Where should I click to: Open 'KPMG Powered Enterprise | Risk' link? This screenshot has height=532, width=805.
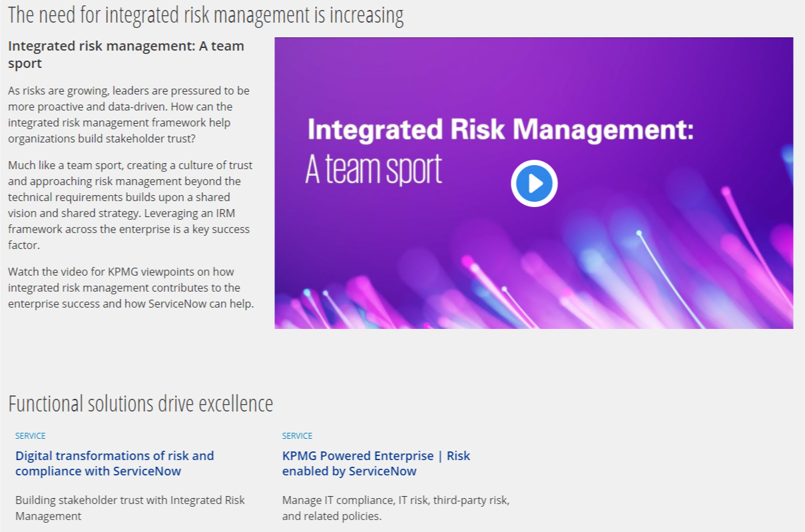point(376,463)
